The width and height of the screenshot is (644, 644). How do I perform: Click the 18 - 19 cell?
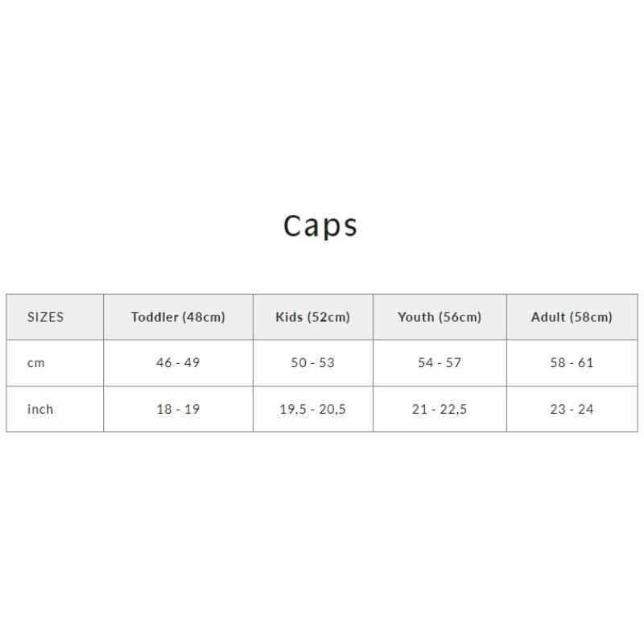point(178,409)
